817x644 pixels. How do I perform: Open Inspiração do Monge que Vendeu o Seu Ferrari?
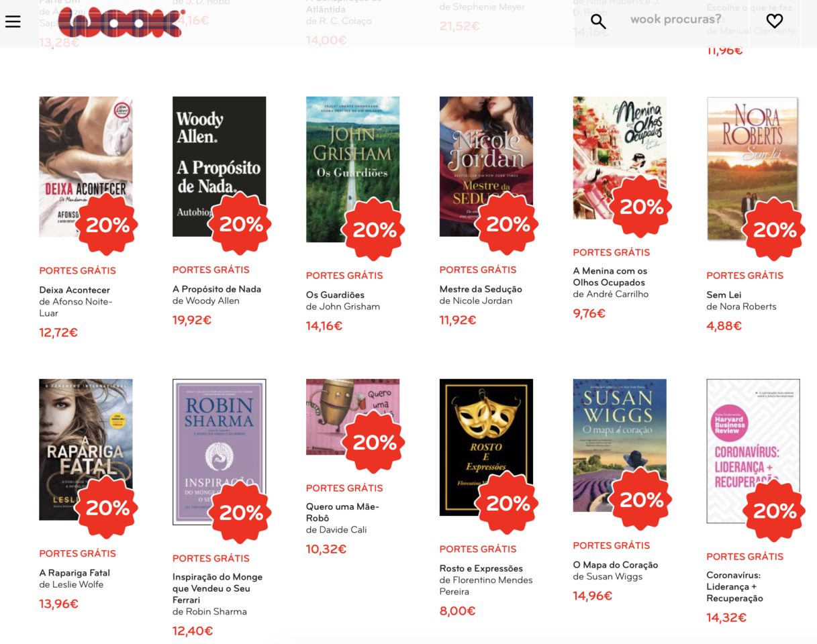pos(217,588)
